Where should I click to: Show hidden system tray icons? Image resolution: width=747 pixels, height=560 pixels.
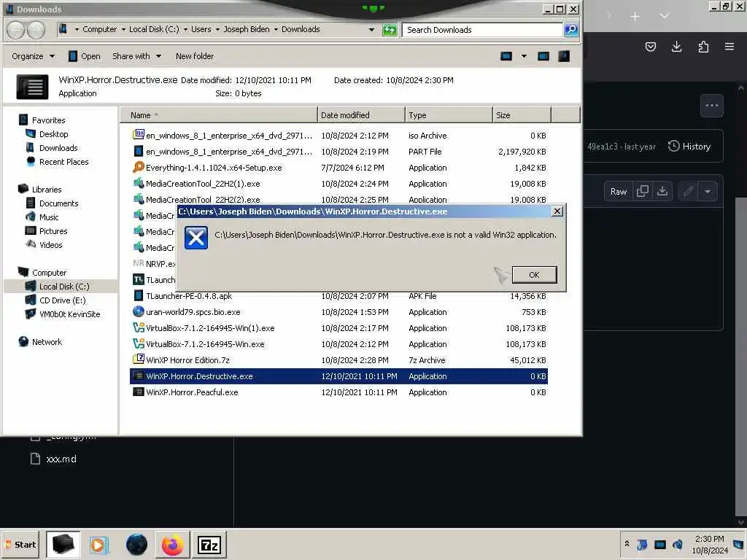pos(627,544)
